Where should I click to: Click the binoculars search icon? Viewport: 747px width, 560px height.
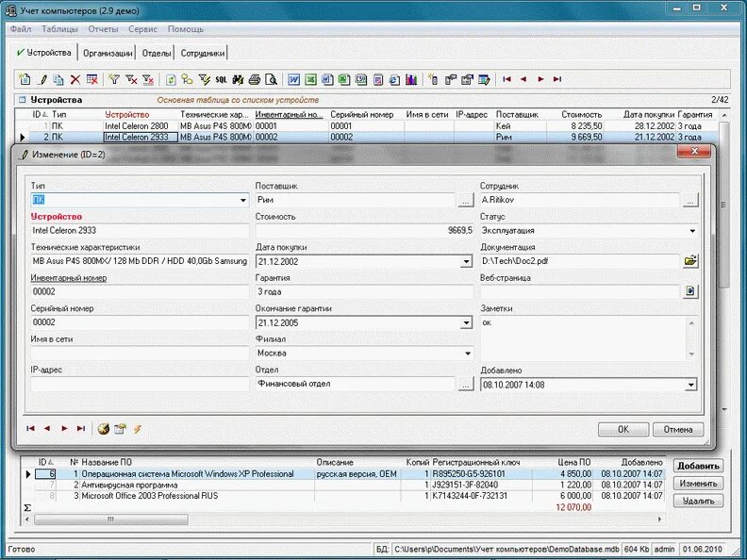tap(238, 79)
